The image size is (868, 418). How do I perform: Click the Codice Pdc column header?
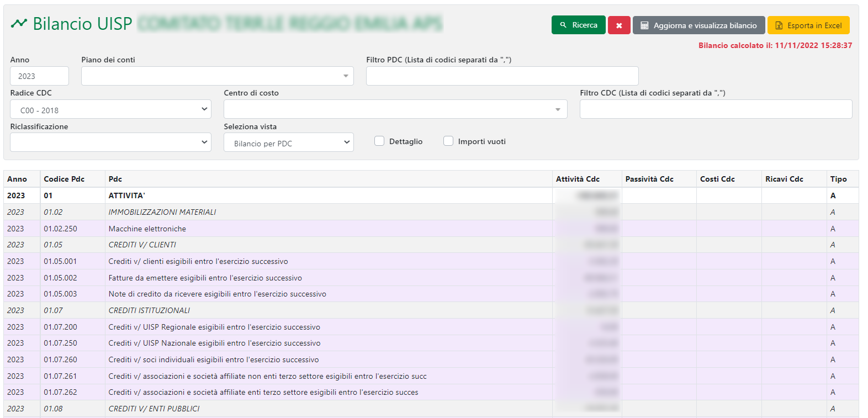pos(64,179)
